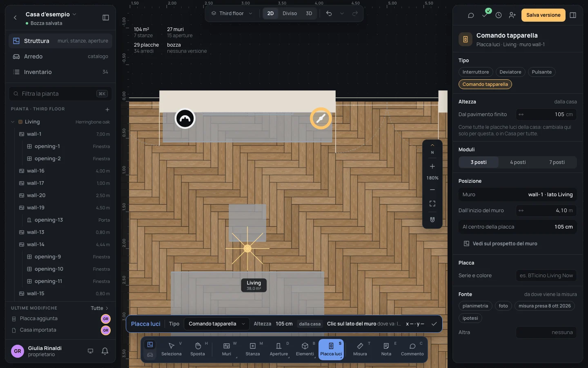Open the Arredo section
Viewport: 588px width, 368px height.
[x=60, y=56]
